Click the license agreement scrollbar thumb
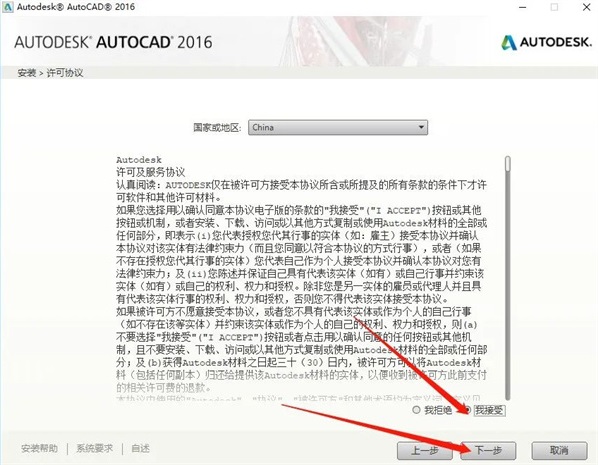This screenshot has height=465, width=598. [507, 164]
